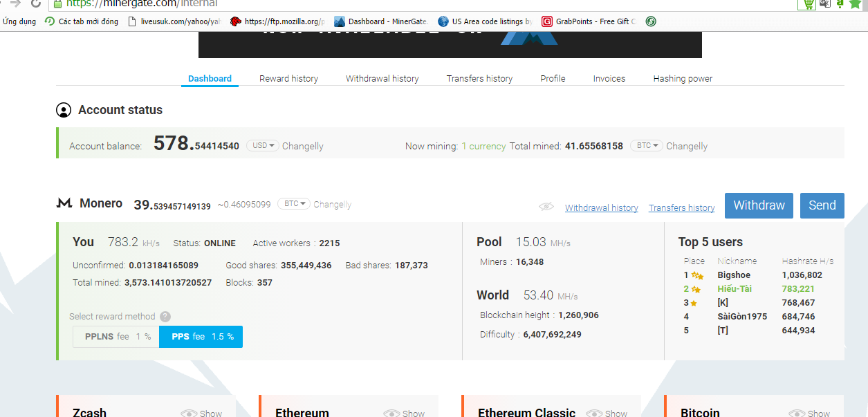This screenshot has height=417, width=868.
Task: Open GrabPoints - Free Gift bookmark
Action: [x=589, y=21]
